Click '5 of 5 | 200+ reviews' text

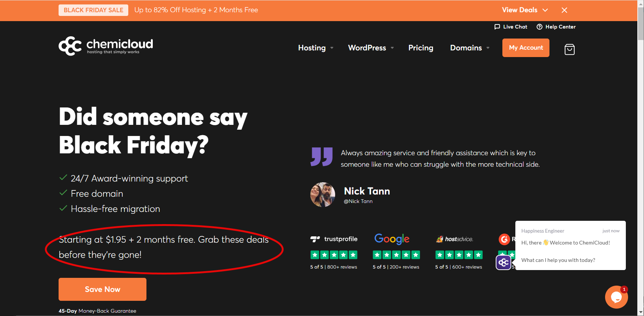coord(396,267)
